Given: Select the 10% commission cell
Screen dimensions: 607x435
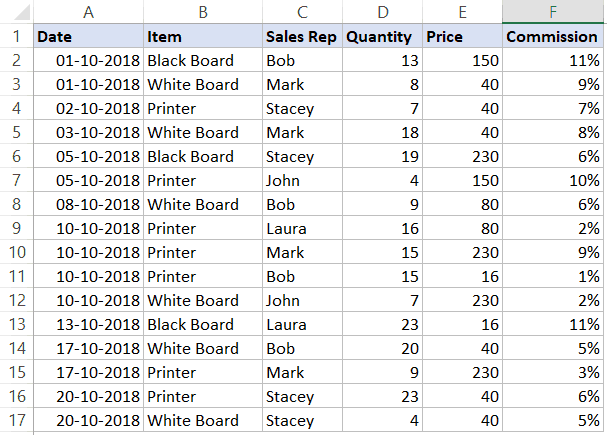Looking at the screenshot, I should [x=553, y=180].
